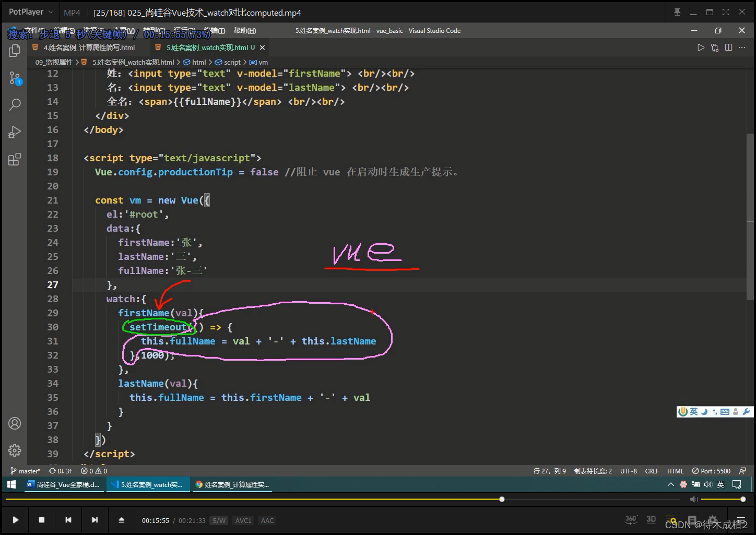Open the 终端(T) menu
Screen dimensions: 756x535
pos(214,31)
